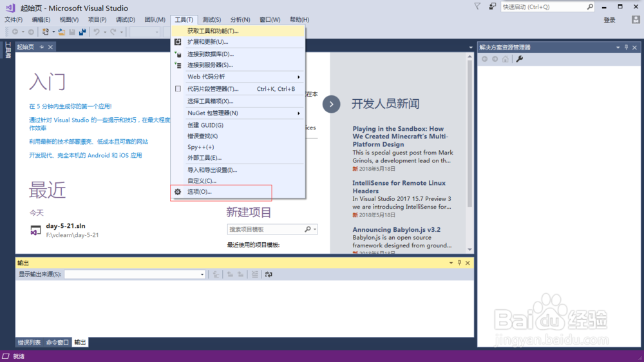Open the Undo history dropdown arrow

click(x=105, y=32)
